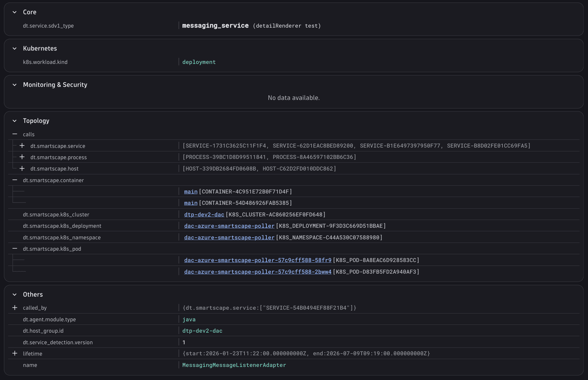Viewport: 588px width, 380px height.
Task: Collapse the Others section chevron
Action: point(15,295)
